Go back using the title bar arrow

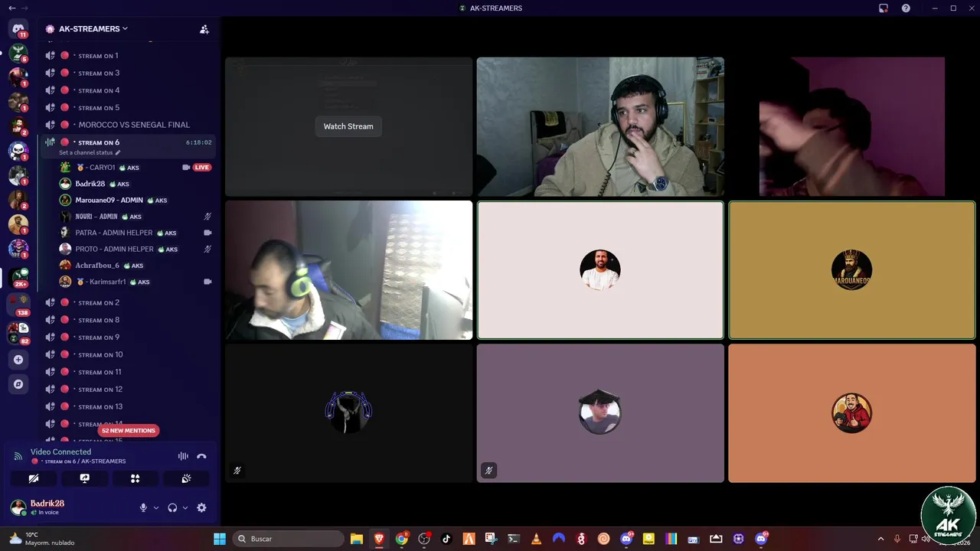tap(11, 8)
